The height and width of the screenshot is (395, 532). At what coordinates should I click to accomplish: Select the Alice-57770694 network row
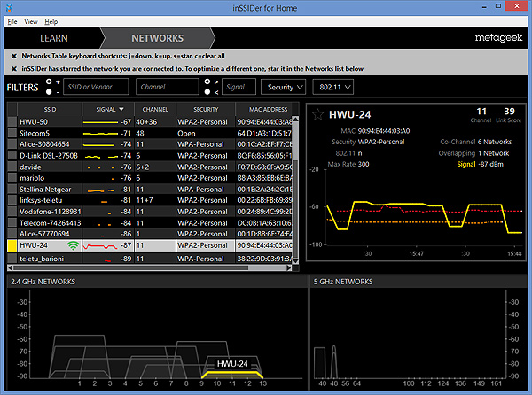pos(150,234)
